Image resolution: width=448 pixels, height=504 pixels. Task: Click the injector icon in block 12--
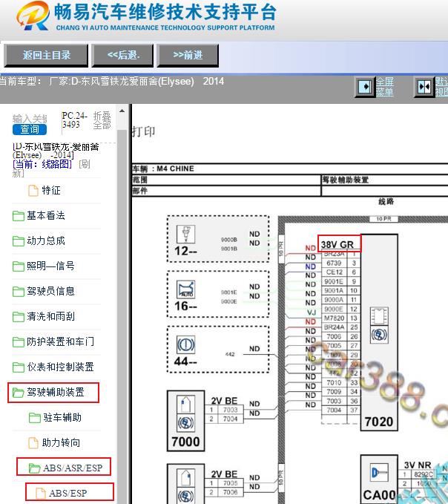click(186, 234)
